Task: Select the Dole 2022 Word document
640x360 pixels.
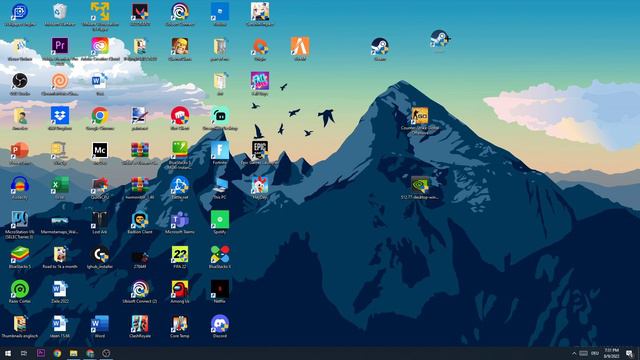Action: 60,289
